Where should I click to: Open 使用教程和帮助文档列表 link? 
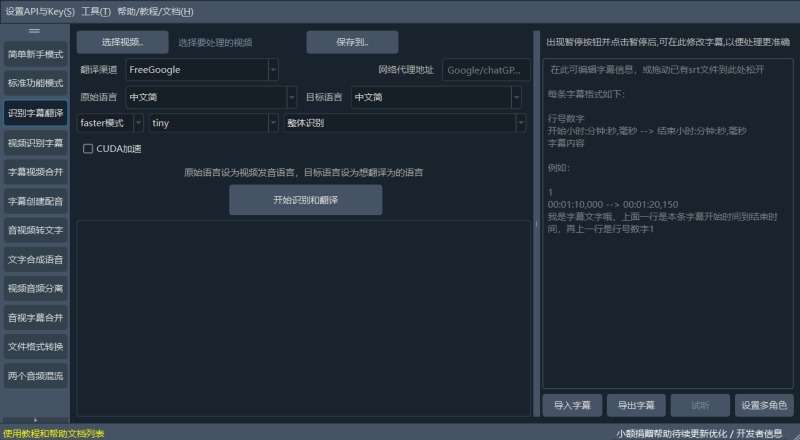(54, 433)
